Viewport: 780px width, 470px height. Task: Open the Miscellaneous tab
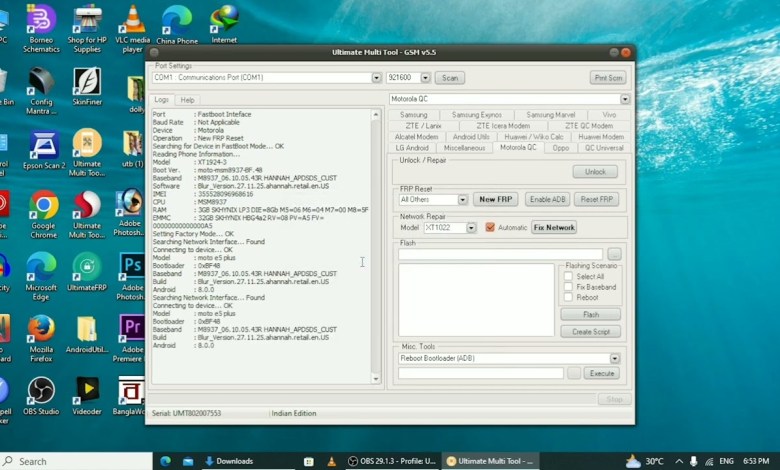click(464, 148)
